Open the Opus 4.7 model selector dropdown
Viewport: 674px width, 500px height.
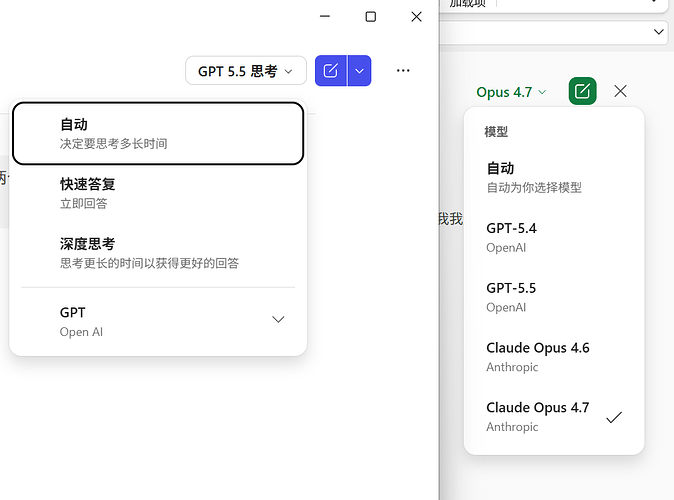coord(511,92)
